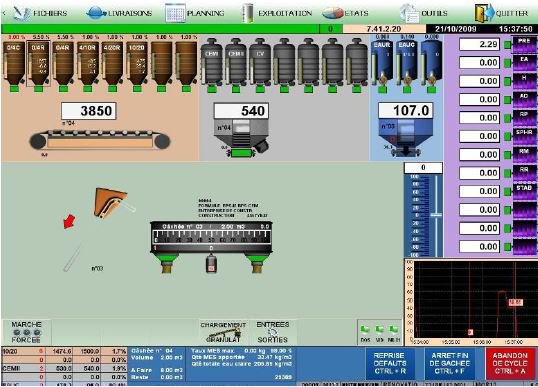Click the orange mixer chute icon
This screenshot has height=387, width=538.
110,202
